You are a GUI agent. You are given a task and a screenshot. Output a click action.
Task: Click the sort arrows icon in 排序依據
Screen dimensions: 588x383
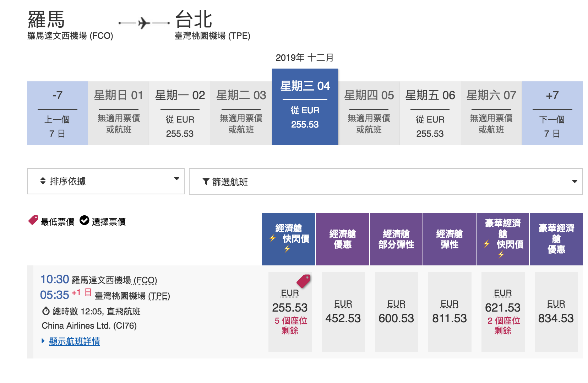point(43,181)
